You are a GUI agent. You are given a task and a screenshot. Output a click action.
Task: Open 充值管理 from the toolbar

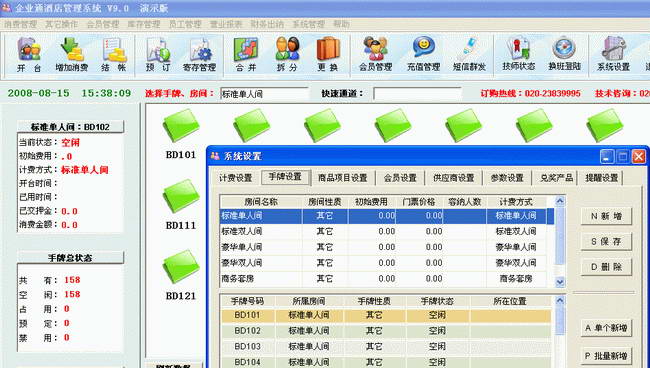423,55
